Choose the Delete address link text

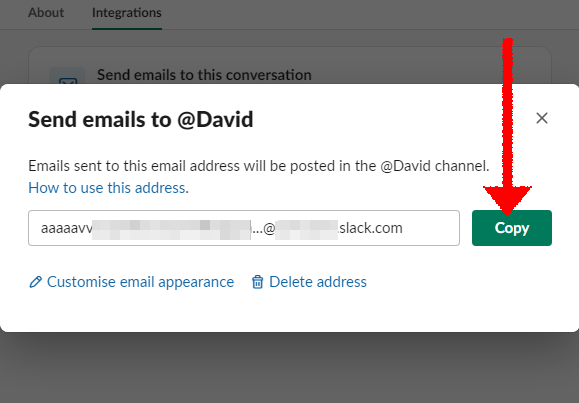click(318, 282)
